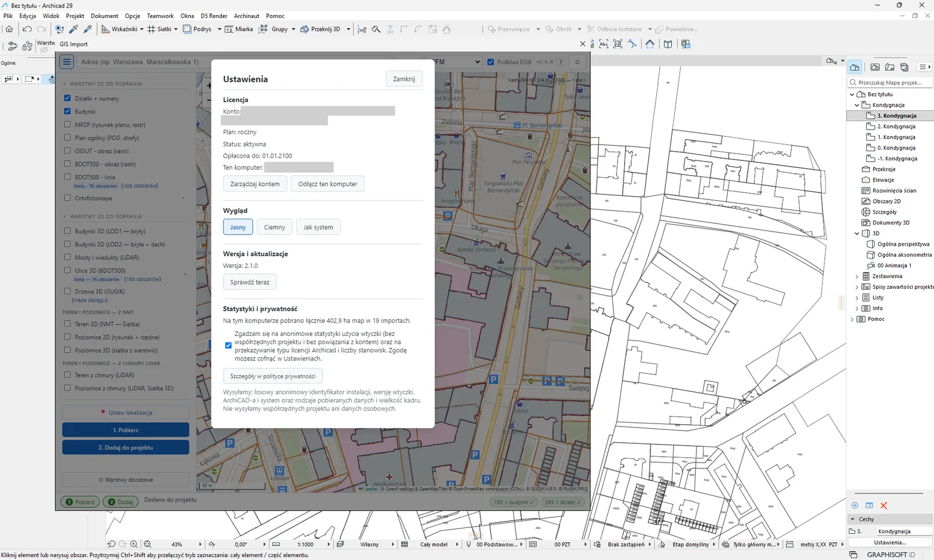The height and width of the screenshot is (560, 934).
Task: Open the D5 Render menu
Action: coord(214,16)
